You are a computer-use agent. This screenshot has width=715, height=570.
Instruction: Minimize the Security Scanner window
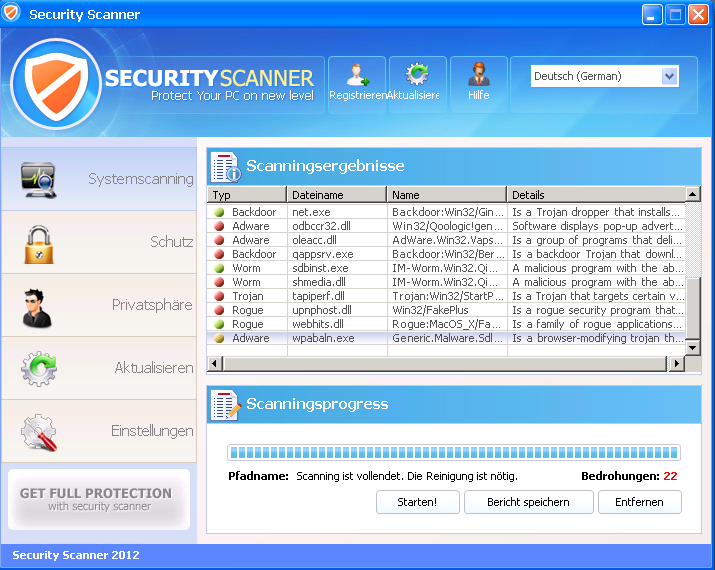point(652,15)
